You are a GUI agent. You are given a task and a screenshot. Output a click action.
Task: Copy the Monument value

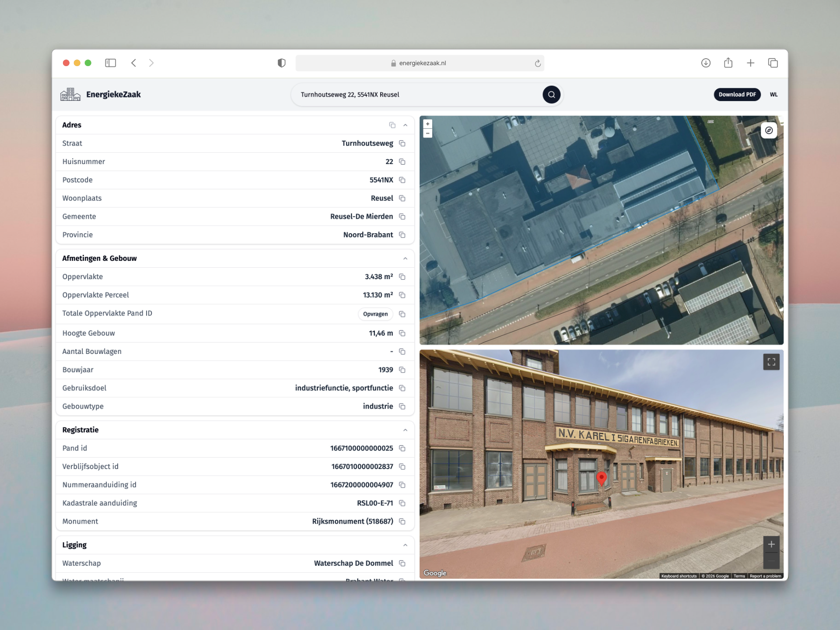point(402,521)
